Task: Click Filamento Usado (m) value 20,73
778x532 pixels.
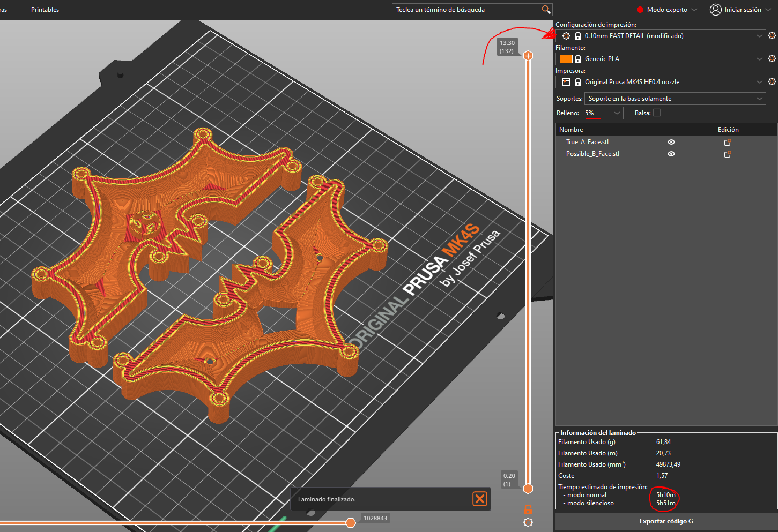Action: tap(663, 453)
